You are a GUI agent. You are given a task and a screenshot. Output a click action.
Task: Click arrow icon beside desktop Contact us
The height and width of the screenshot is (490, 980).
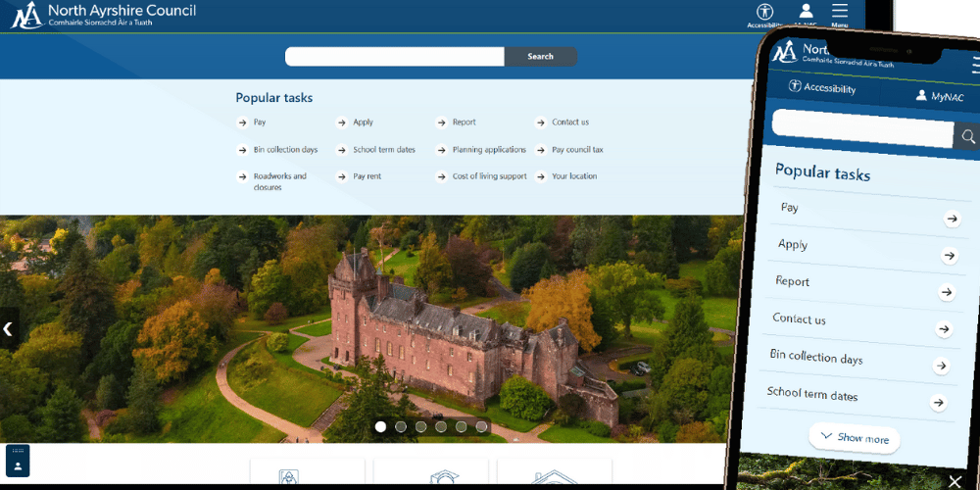[x=541, y=122]
